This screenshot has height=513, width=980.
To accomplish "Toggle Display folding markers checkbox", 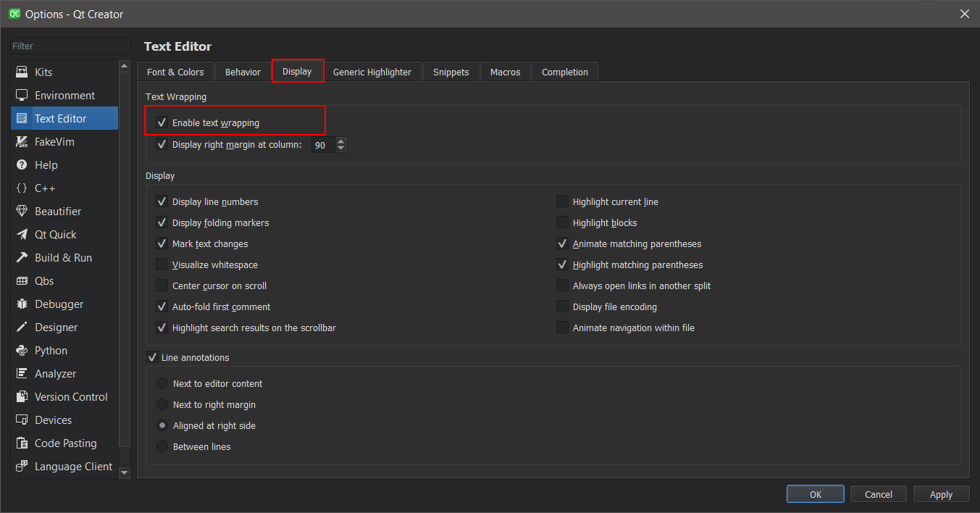I will click(162, 223).
